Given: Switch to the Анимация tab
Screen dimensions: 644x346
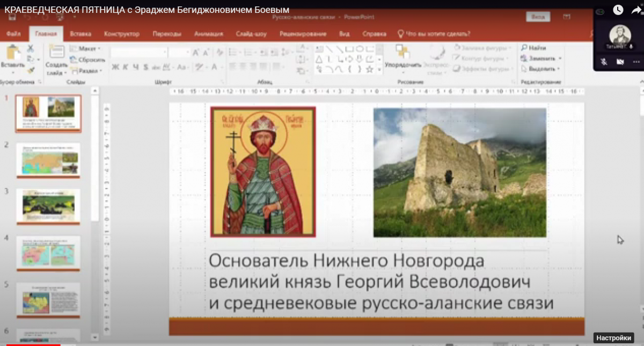Looking at the screenshot, I should point(209,34).
